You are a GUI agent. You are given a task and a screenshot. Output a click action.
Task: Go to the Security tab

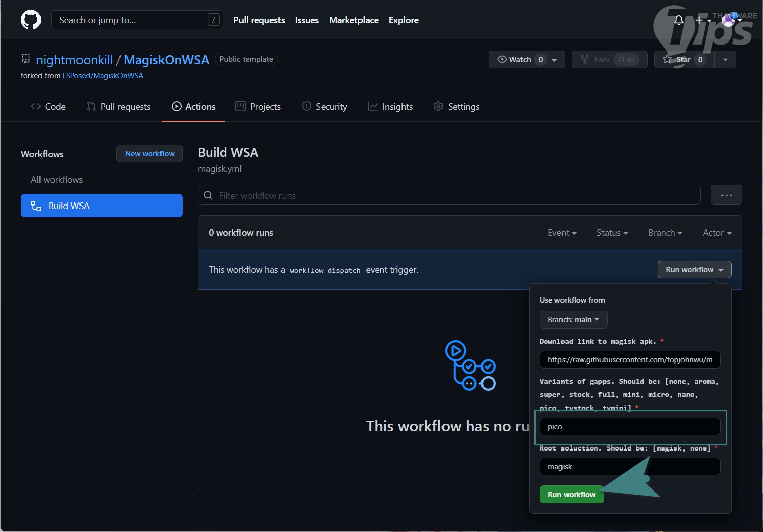pyautogui.click(x=325, y=107)
